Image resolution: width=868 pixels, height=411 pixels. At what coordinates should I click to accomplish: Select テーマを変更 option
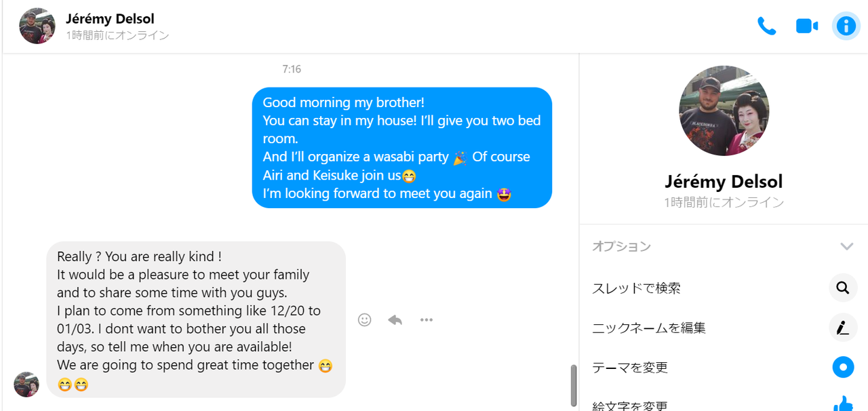(x=630, y=368)
